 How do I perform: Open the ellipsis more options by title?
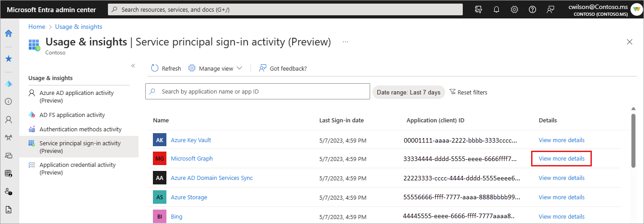click(345, 42)
